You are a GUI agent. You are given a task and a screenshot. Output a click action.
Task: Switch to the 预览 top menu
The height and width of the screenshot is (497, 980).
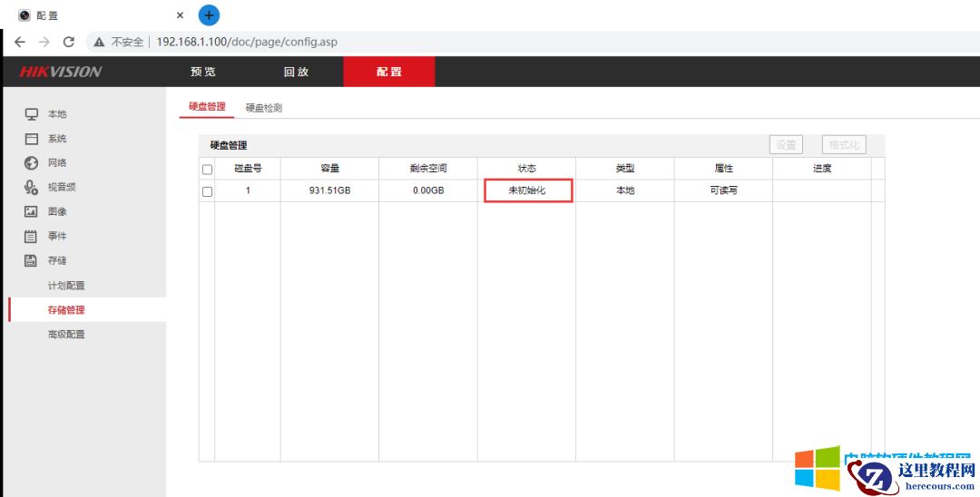click(203, 72)
